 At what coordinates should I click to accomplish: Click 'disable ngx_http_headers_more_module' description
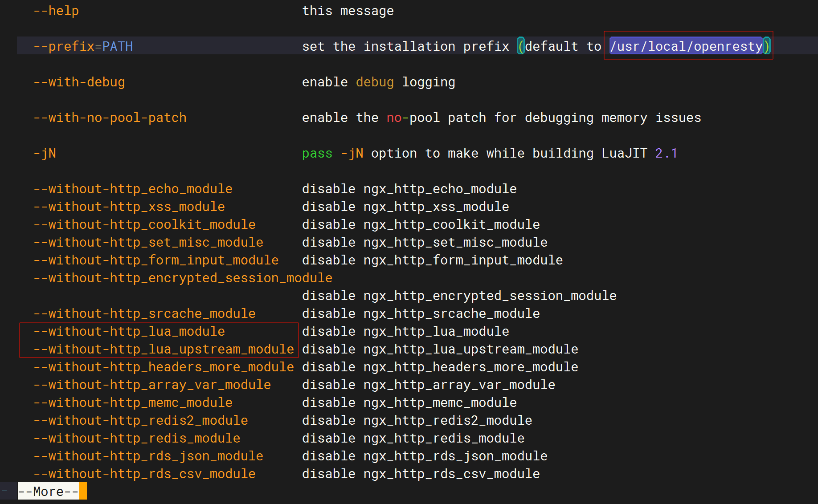point(440,367)
